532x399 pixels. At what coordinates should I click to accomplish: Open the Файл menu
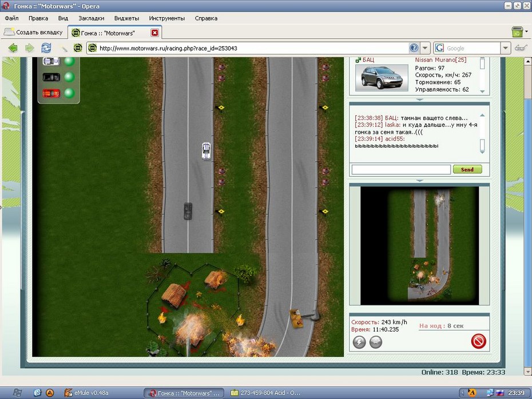11,18
